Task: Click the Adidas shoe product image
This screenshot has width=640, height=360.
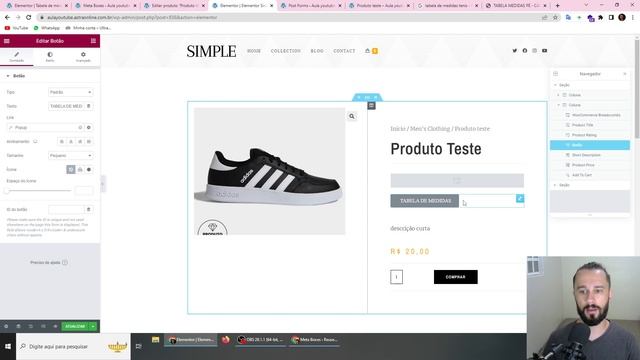Action: tap(269, 171)
